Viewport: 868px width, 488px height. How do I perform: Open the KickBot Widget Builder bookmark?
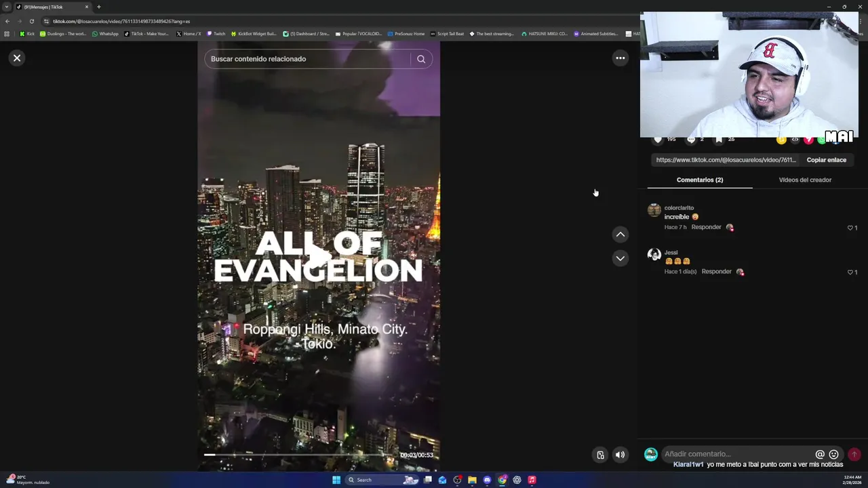pos(254,33)
